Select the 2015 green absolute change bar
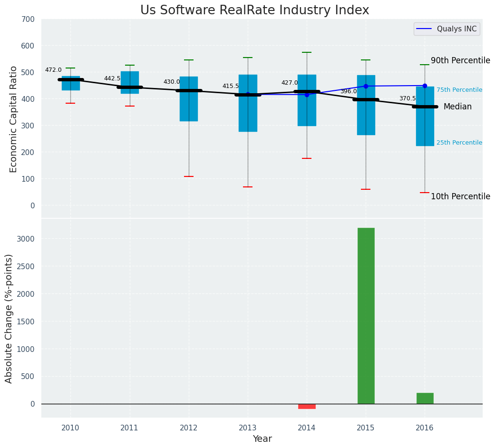 coord(366,316)
